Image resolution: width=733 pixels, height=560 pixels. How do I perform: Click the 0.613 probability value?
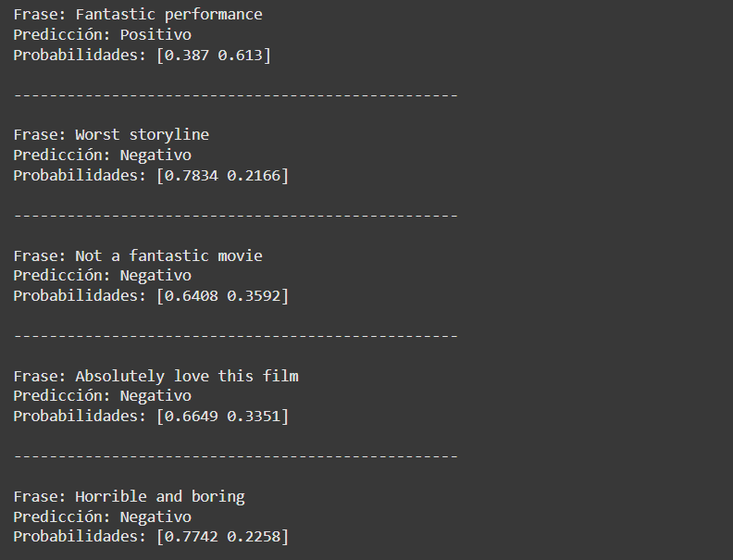[x=241, y=56]
